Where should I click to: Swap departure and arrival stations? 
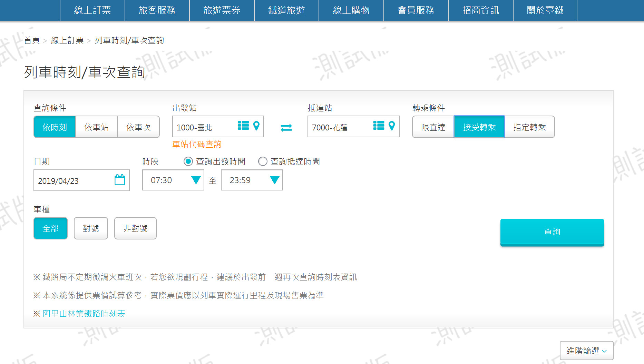286,128
